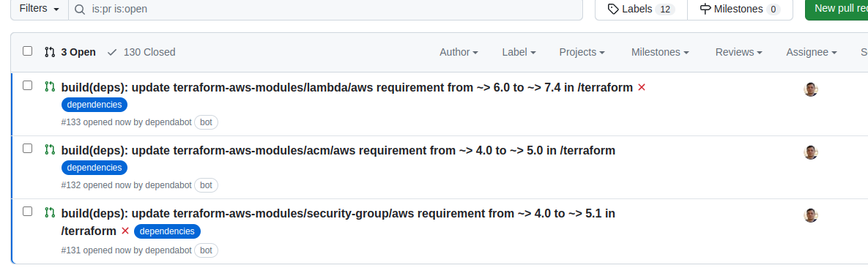Select all pull requests with header checkbox
The image size is (868, 268).
27,51
